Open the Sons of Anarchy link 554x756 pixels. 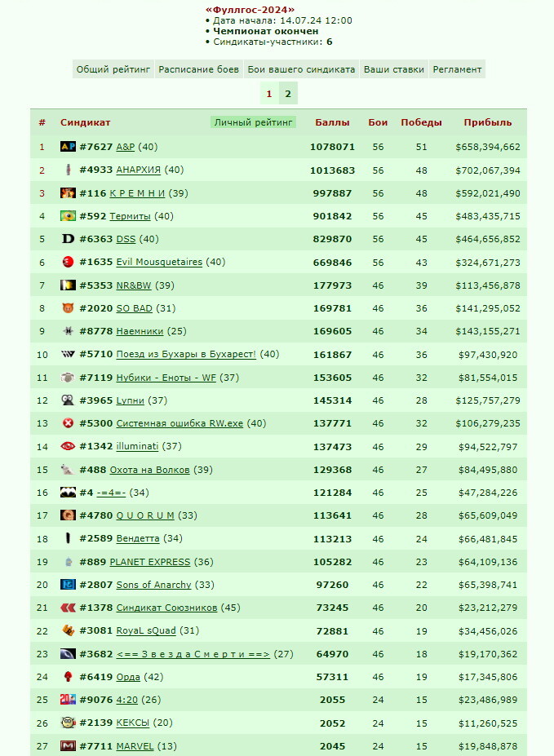click(x=154, y=585)
